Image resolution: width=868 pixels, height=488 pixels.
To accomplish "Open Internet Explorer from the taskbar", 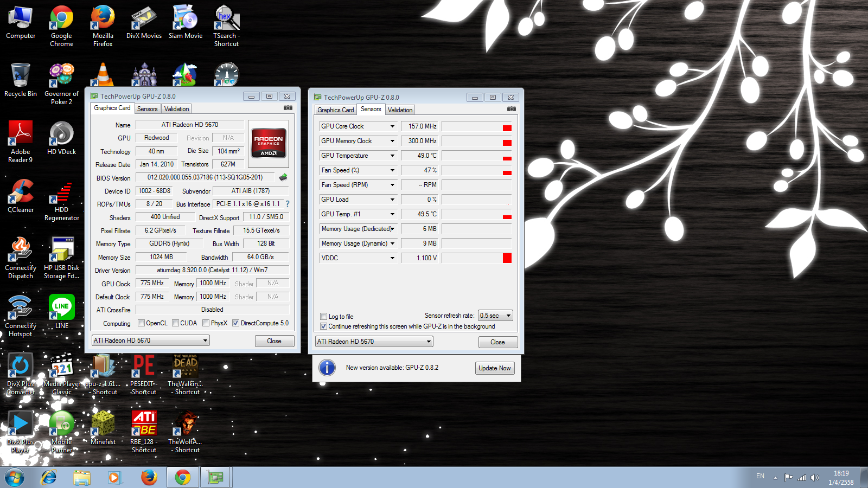I will pos(49,478).
